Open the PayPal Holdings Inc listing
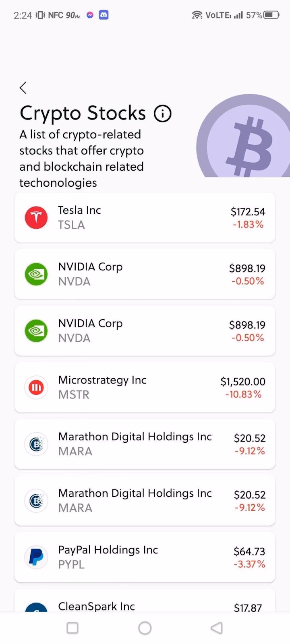The image size is (290, 644). click(145, 557)
